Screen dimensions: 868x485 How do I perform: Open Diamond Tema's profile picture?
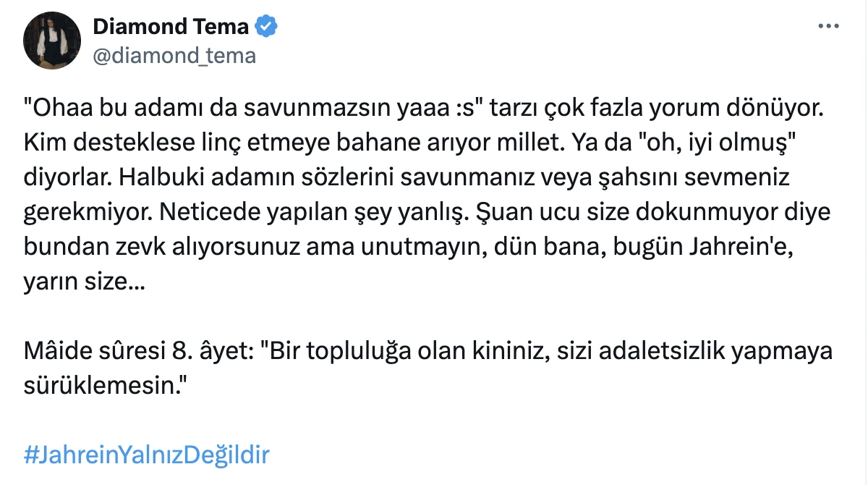(51, 41)
